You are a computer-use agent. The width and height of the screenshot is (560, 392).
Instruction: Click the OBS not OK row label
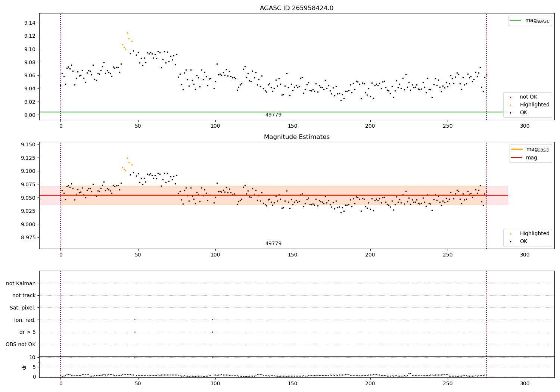tap(21, 345)
